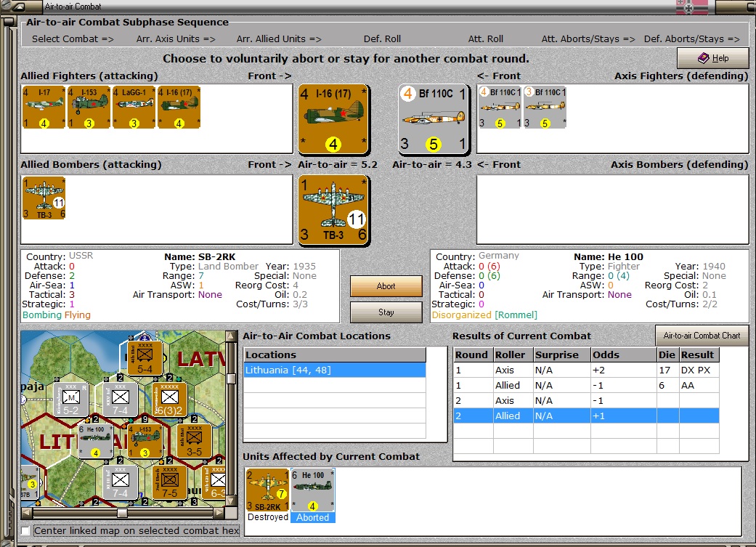Click Stay for another combat round

point(386,312)
